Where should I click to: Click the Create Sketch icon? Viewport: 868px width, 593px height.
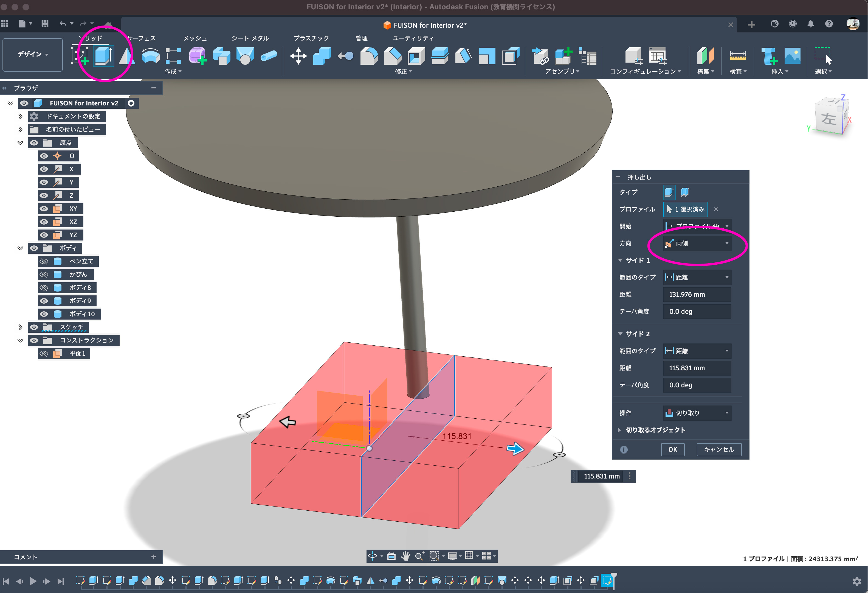(80, 56)
